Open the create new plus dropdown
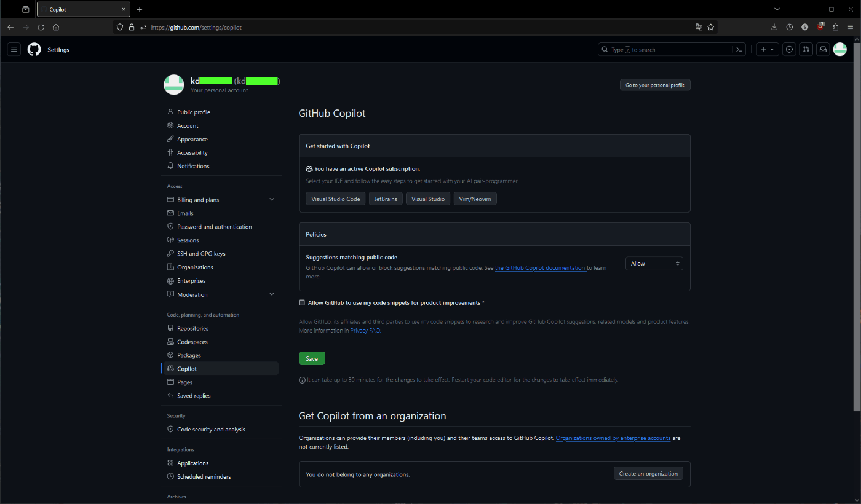 point(767,50)
